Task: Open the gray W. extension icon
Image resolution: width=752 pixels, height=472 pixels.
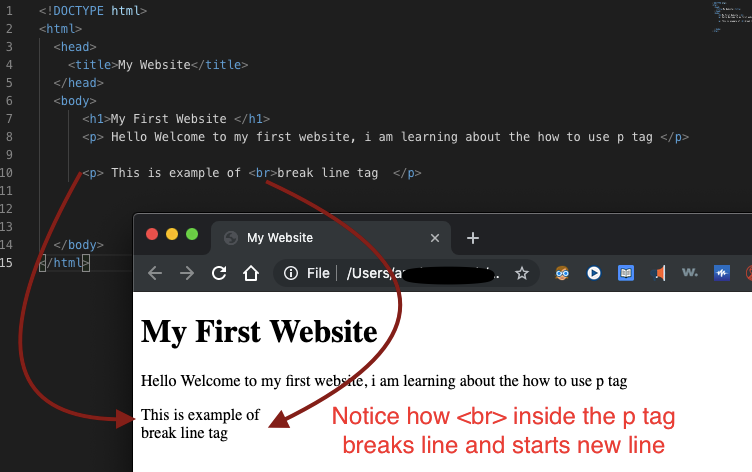Action: (x=690, y=272)
